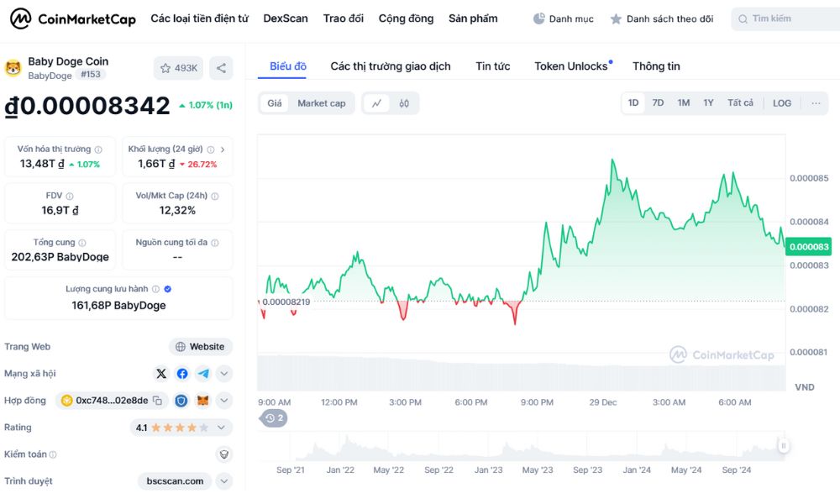Open Cộng đồng menu
Screen dimensions: 840x504
coord(406,18)
